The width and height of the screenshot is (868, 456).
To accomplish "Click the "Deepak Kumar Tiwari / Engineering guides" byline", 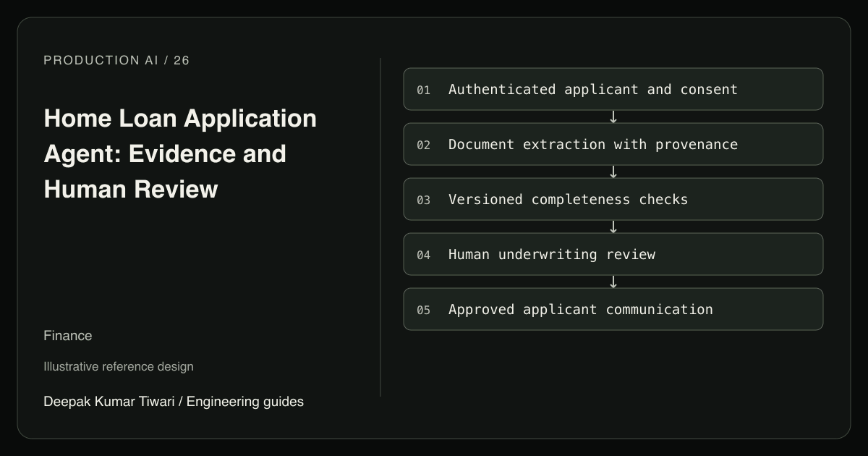I will coord(174,401).
